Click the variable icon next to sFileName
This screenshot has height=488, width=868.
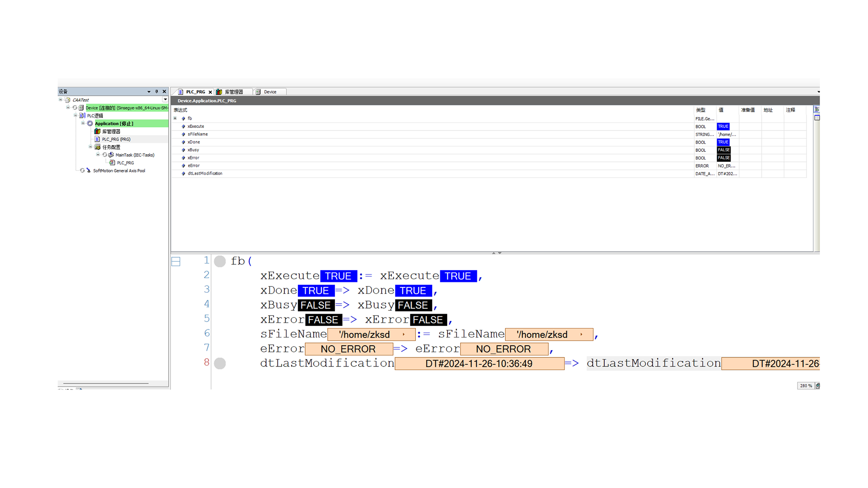(x=184, y=134)
